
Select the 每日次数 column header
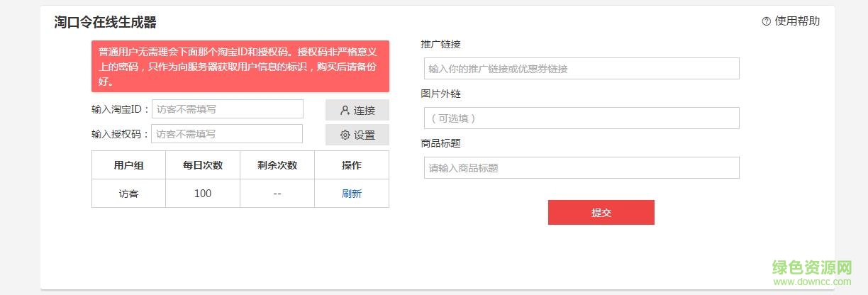[x=203, y=165]
